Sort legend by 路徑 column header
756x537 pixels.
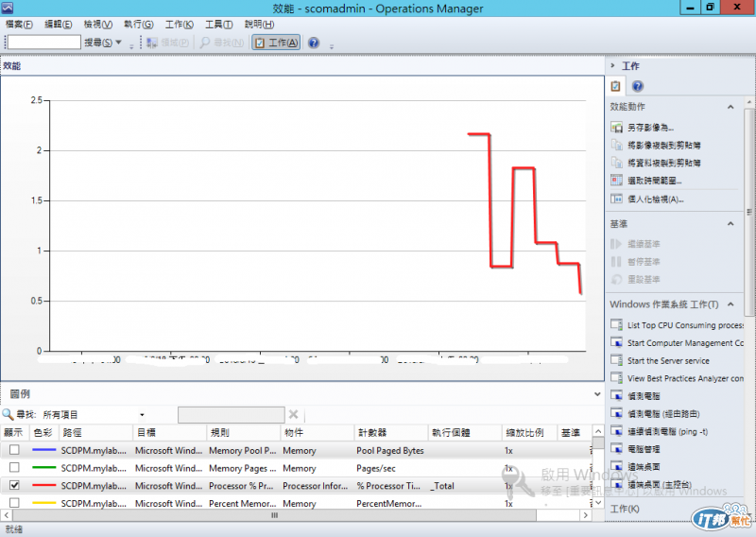(x=95, y=432)
